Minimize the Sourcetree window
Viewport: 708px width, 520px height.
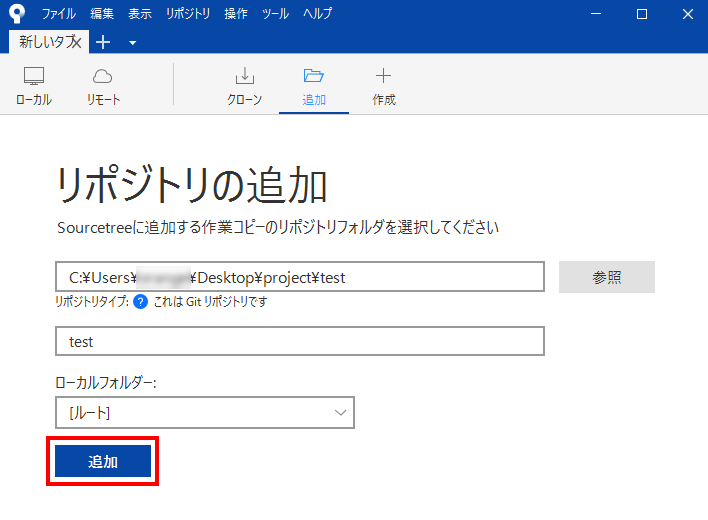[596, 14]
